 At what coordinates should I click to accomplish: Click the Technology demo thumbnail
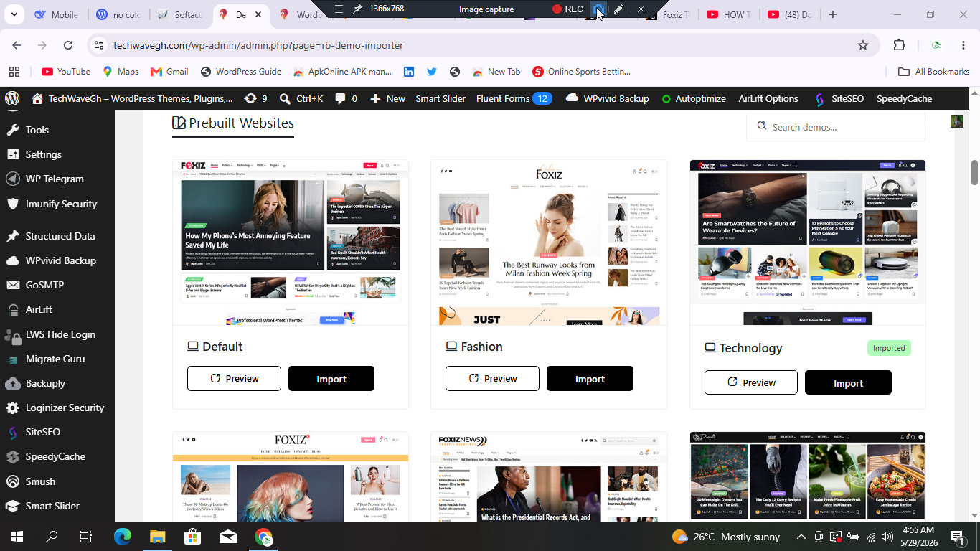pyautogui.click(x=808, y=242)
